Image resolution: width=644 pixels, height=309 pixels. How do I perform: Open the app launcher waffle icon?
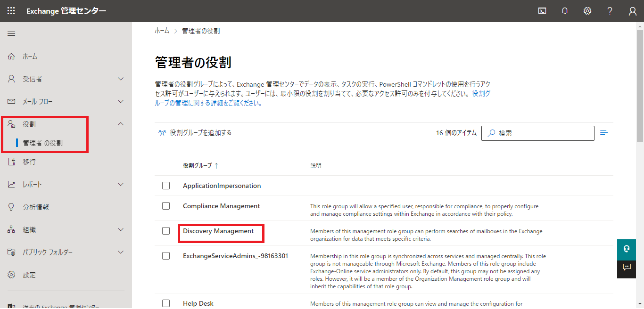[11, 11]
